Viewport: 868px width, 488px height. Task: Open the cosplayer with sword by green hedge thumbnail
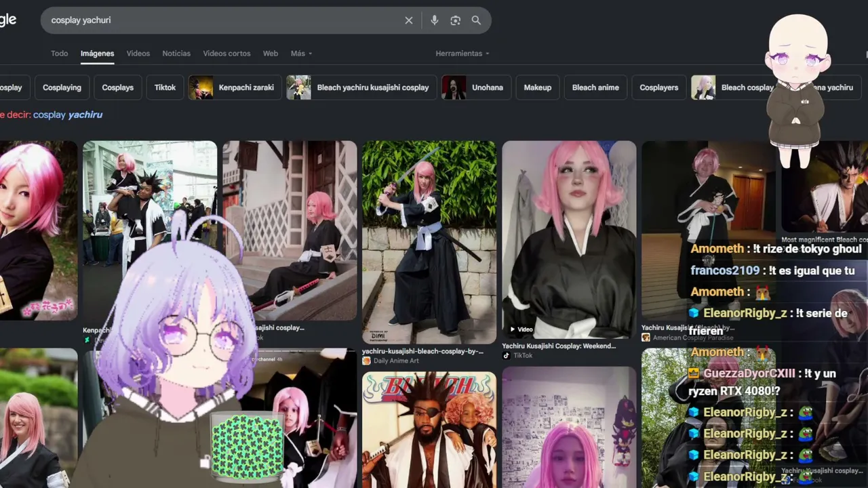point(429,243)
